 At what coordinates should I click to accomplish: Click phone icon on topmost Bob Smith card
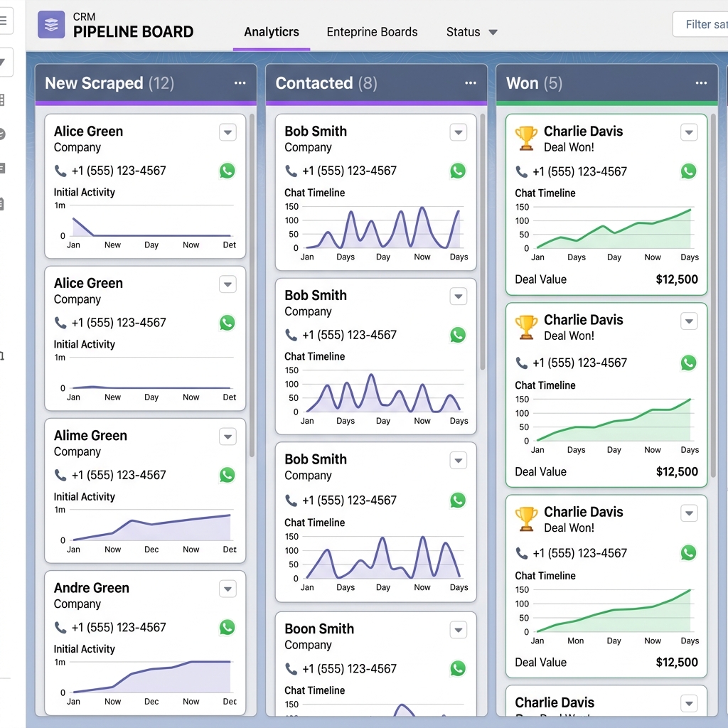(291, 171)
